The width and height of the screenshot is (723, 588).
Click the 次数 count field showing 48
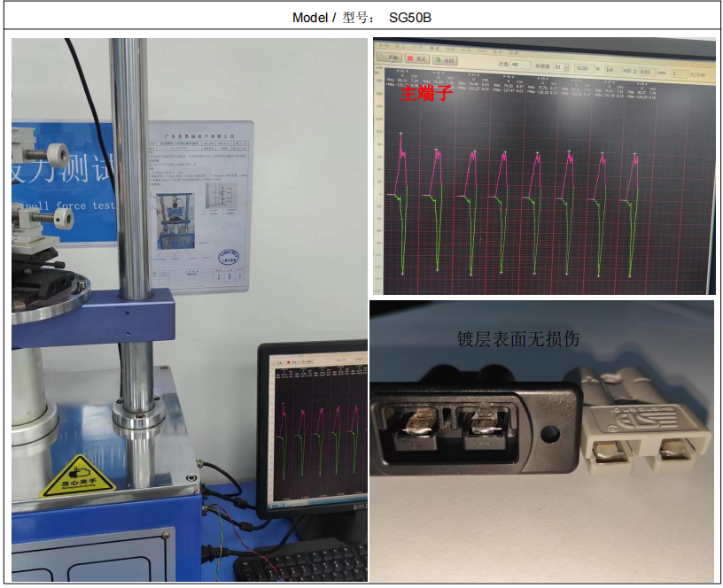(x=519, y=64)
